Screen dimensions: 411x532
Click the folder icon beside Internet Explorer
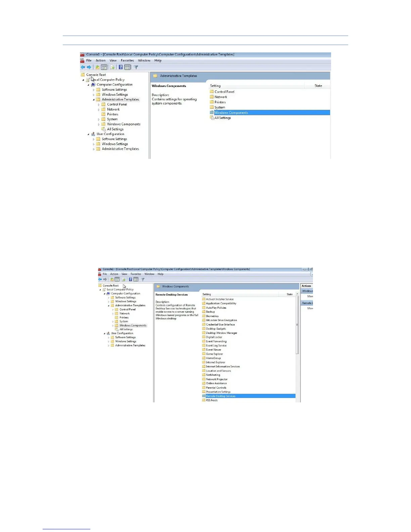[204, 362]
